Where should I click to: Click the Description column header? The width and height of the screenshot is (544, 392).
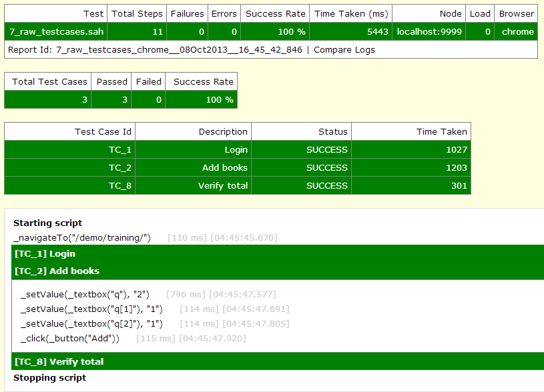pyautogui.click(x=223, y=132)
